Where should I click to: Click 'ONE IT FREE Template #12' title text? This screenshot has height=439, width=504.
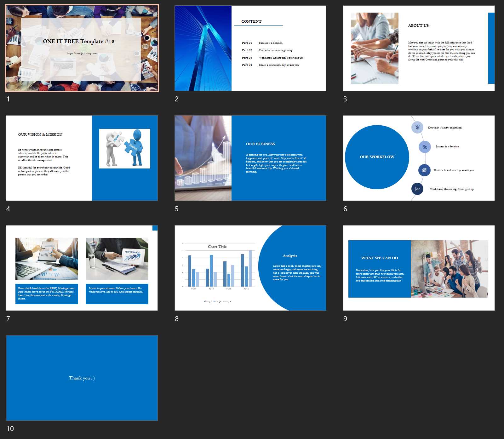coord(79,41)
